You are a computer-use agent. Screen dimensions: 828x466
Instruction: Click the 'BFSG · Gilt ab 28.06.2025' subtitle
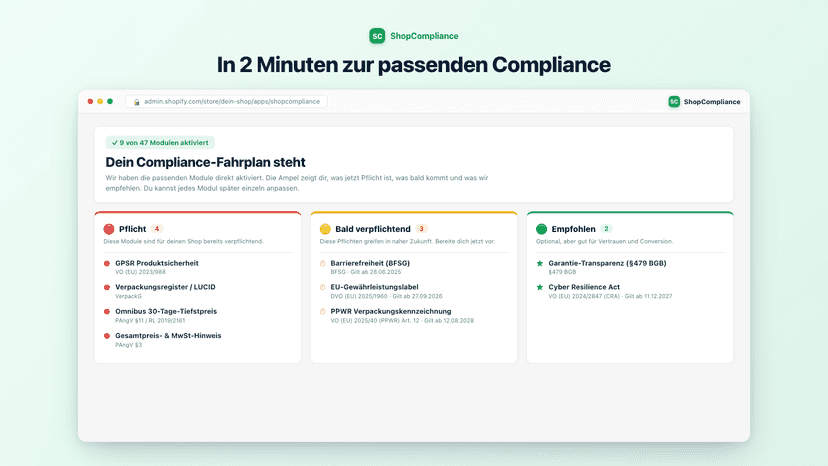point(366,272)
